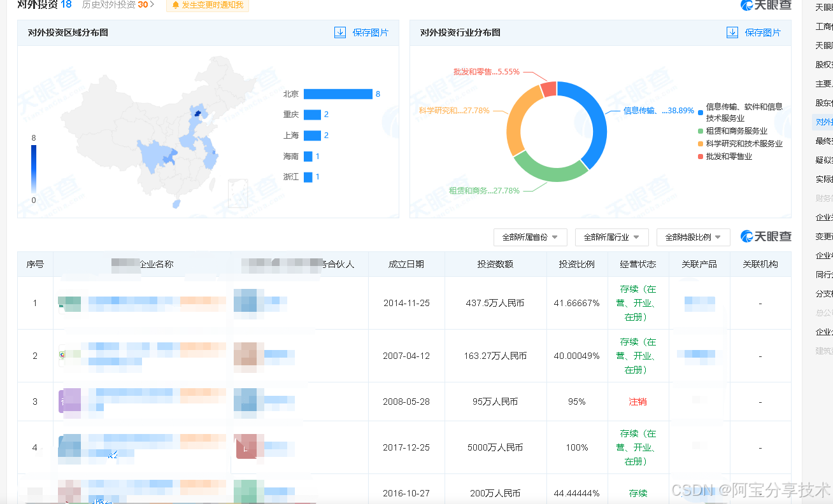Click 保存图片 on the industry distribution chart

(x=763, y=32)
